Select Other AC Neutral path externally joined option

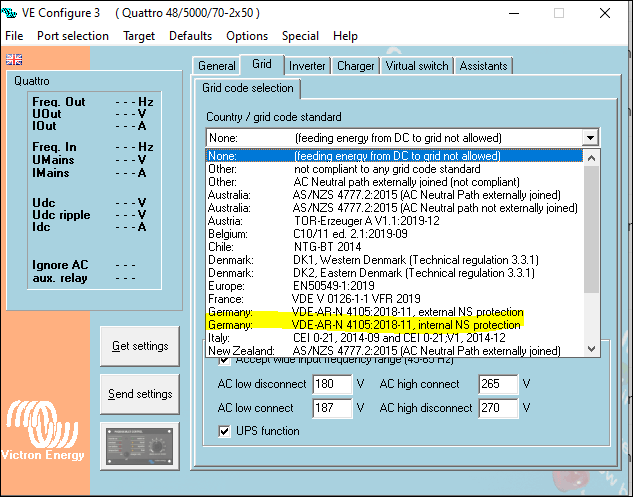point(394,182)
